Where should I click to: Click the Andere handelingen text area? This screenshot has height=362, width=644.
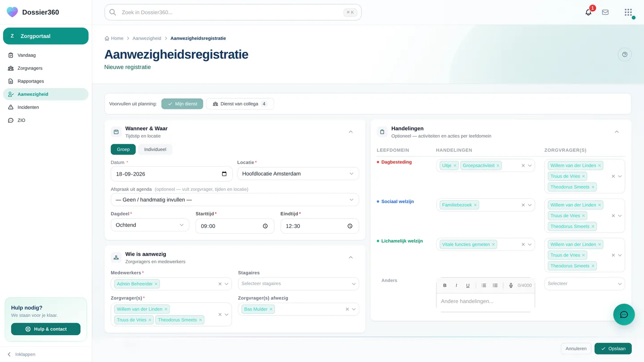pos(486,302)
